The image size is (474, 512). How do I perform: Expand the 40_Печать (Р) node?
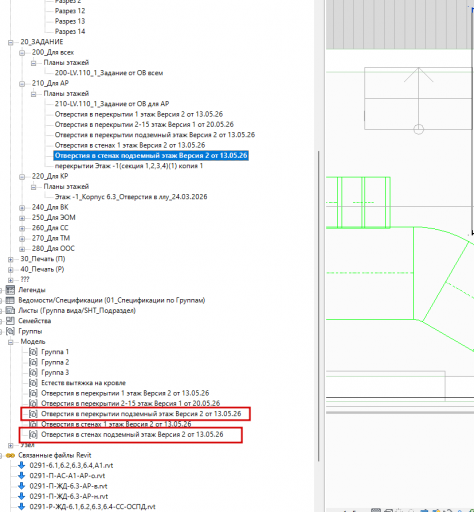(11, 270)
